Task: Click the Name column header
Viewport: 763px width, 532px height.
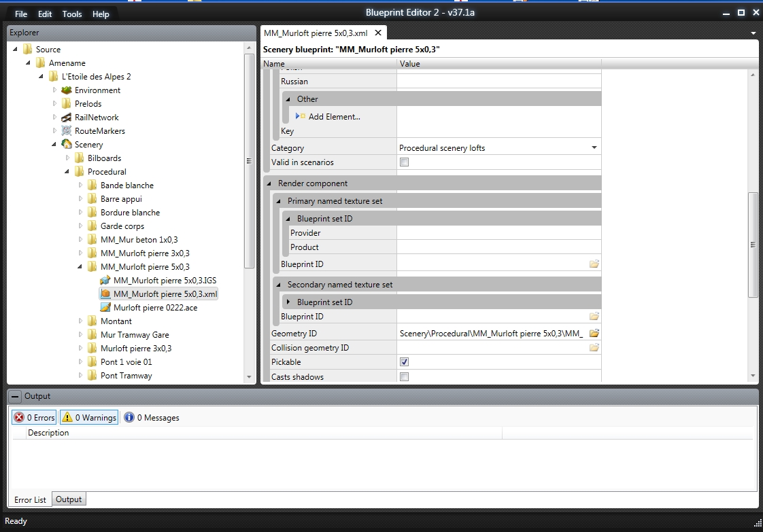Action: click(329, 64)
